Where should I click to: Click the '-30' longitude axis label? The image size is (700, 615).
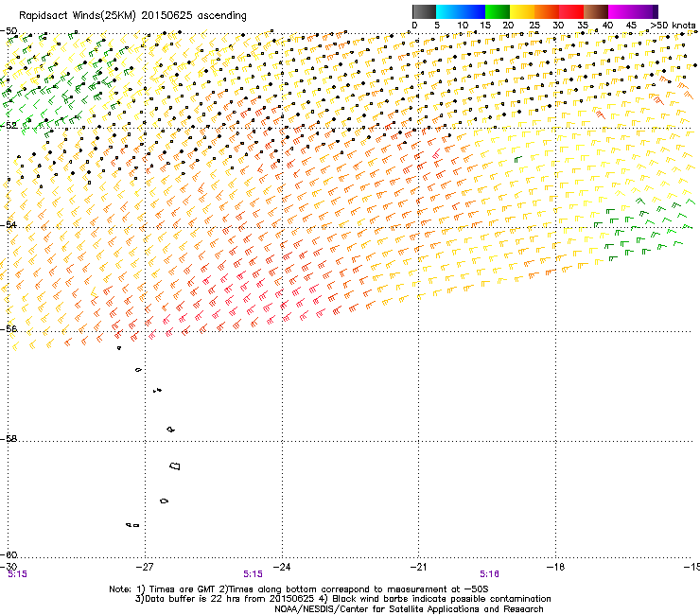(x=8, y=567)
